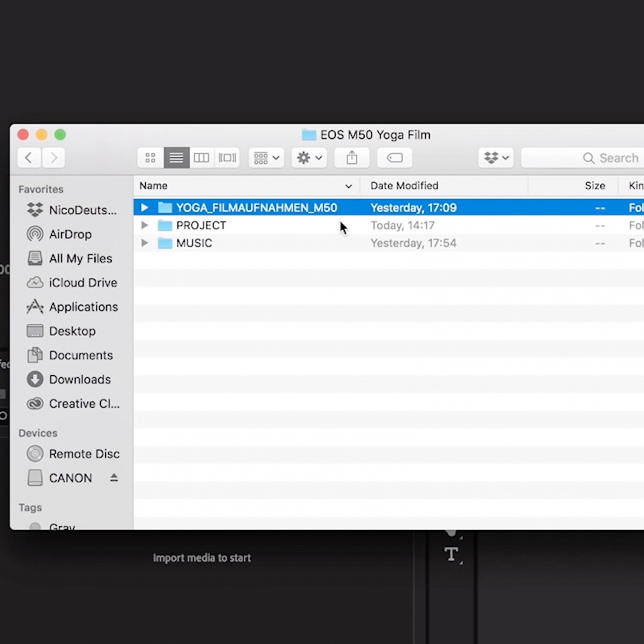
Task: Select the Type tool in Premiere
Action: (452, 554)
